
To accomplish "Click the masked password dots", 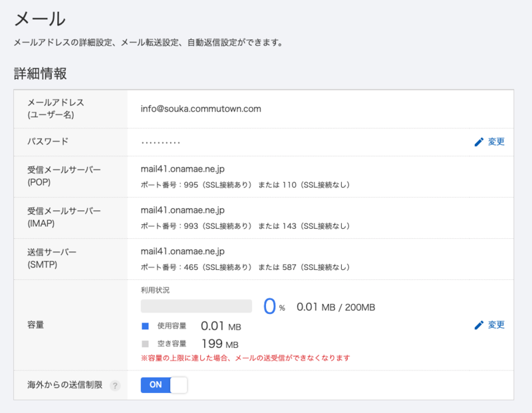I will tap(160, 142).
